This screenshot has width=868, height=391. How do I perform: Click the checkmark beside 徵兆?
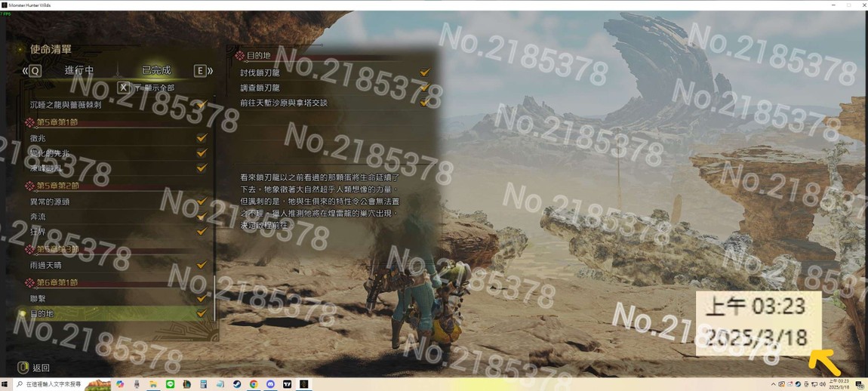pos(202,137)
